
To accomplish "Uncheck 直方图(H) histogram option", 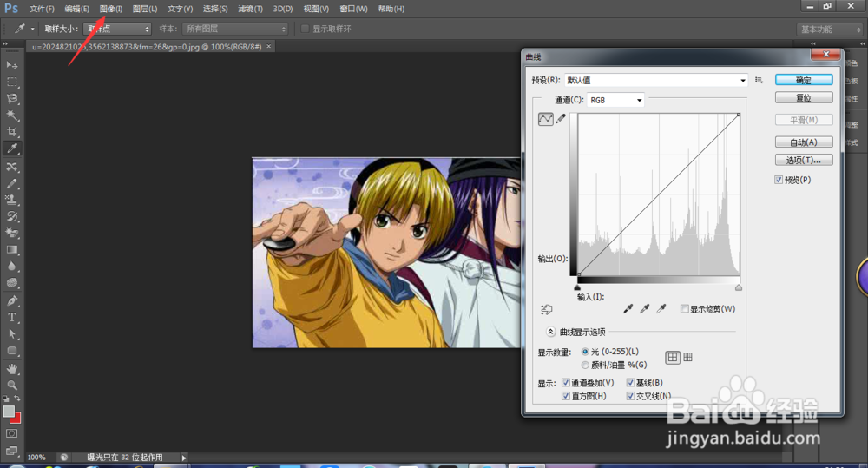I will [x=566, y=396].
